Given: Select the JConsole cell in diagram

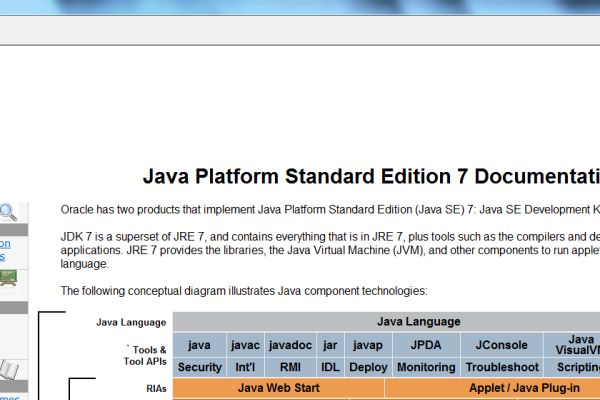Looking at the screenshot, I should (x=502, y=345).
